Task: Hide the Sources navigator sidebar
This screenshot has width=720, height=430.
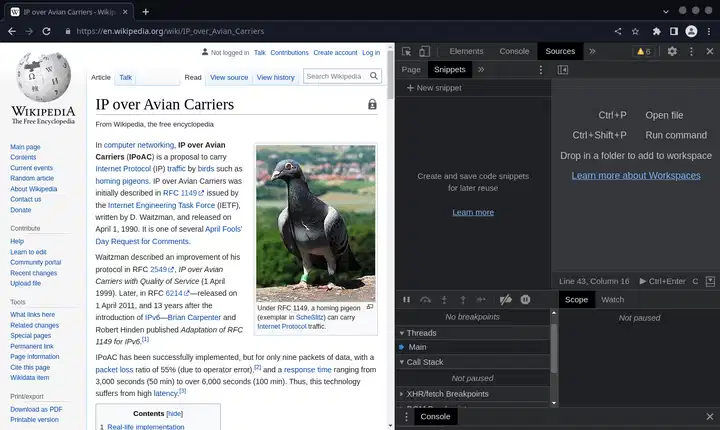Action: [563, 69]
